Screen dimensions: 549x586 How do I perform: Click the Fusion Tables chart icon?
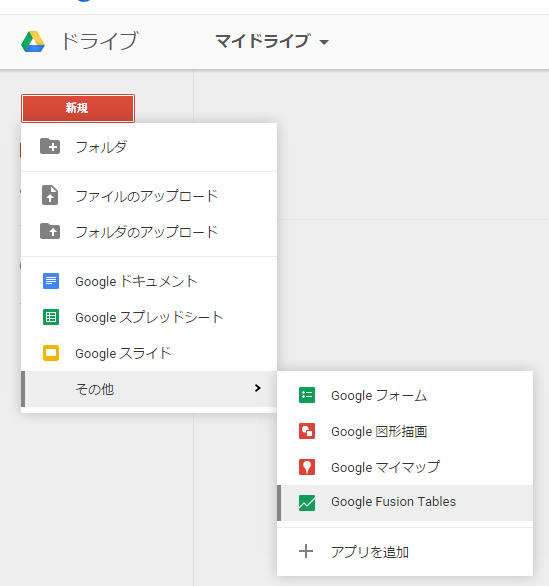[x=307, y=503]
